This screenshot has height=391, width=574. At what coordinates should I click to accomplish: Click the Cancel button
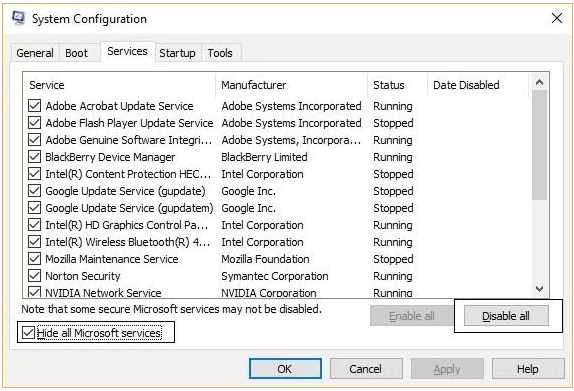[366, 369]
